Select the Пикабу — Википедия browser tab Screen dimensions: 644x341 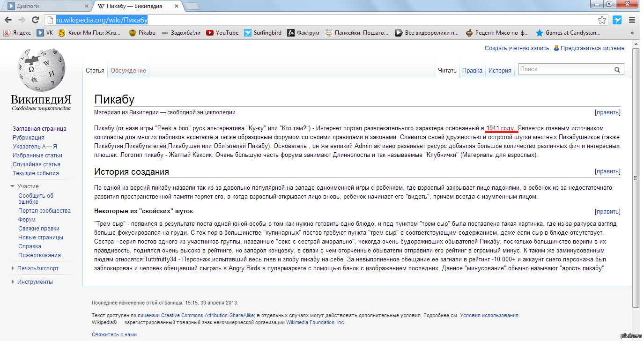point(137,6)
